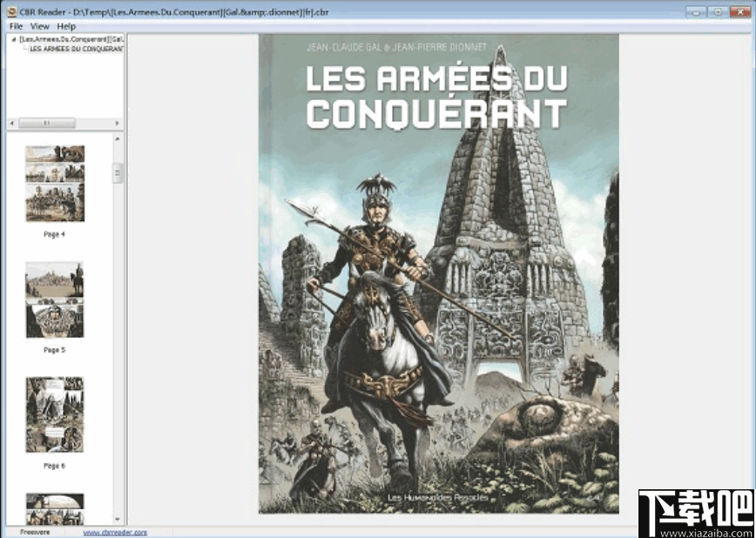Screen dimensions: 756x538
Task: Click the Freeware status bar text
Action: (34, 532)
